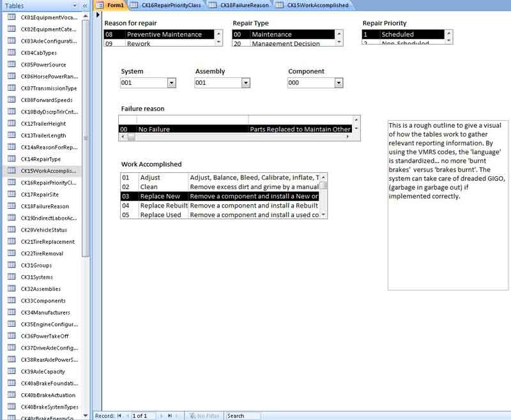Click the Component 000 field

coord(311,83)
